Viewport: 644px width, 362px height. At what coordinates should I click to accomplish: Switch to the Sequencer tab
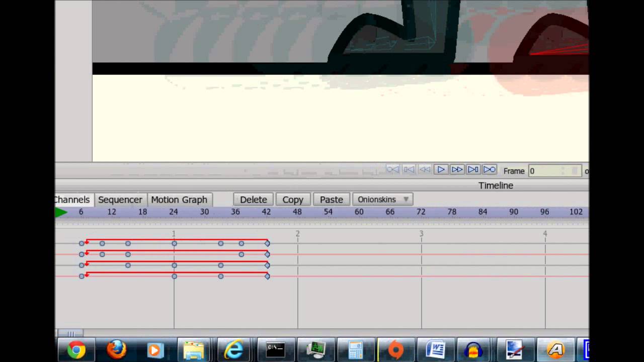coord(120,200)
